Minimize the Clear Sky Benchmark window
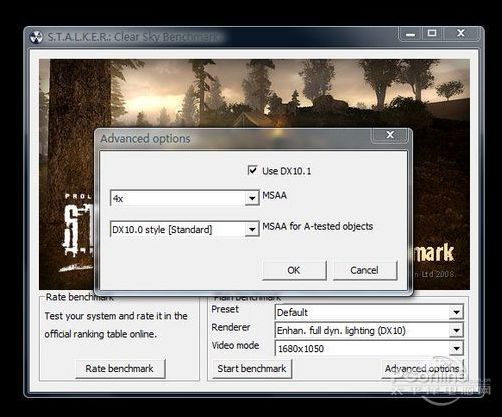This screenshot has width=502, height=417. [x=410, y=34]
